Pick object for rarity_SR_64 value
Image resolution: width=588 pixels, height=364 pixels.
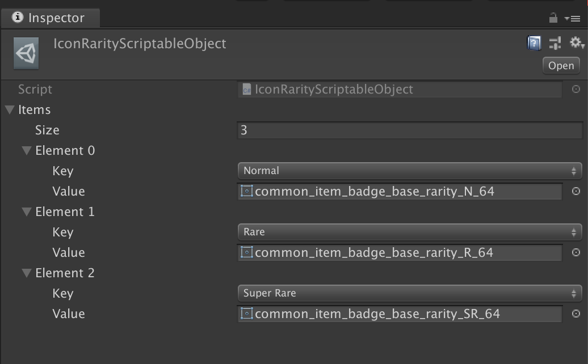[x=576, y=314]
